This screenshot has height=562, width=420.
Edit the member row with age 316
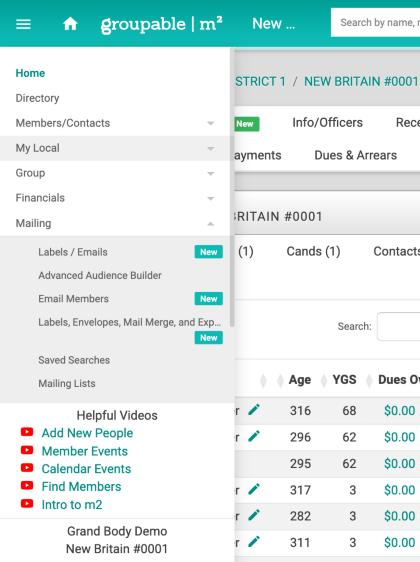click(x=254, y=410)
